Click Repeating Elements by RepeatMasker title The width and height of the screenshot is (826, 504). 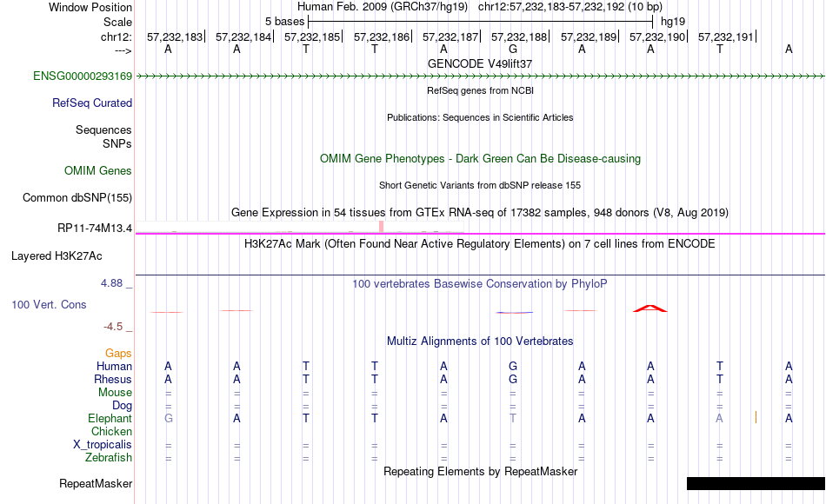coord(481,471)
